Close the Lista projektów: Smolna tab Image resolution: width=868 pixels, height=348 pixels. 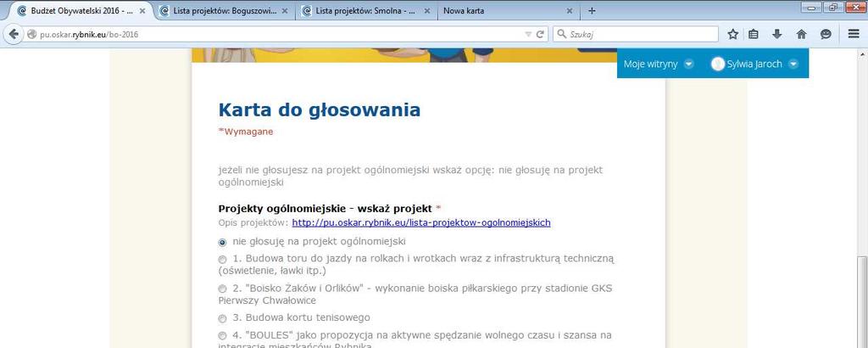(x=427, y=10)
